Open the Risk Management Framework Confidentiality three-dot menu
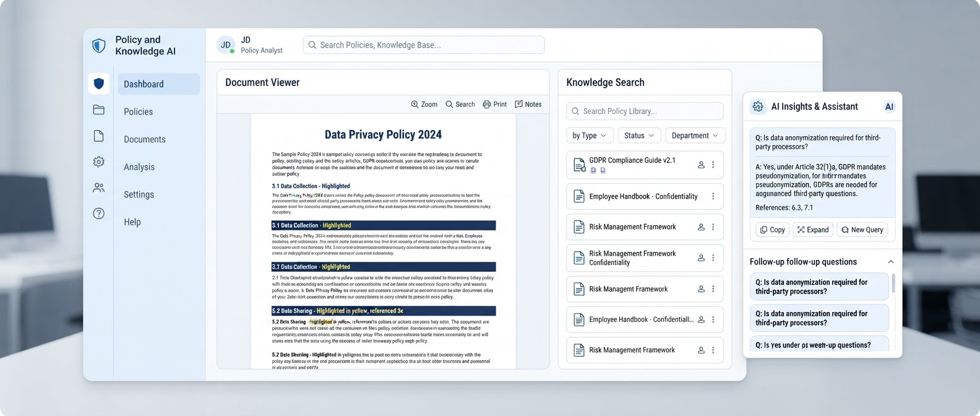Screen dimensions: 980x416 point(713,258)
